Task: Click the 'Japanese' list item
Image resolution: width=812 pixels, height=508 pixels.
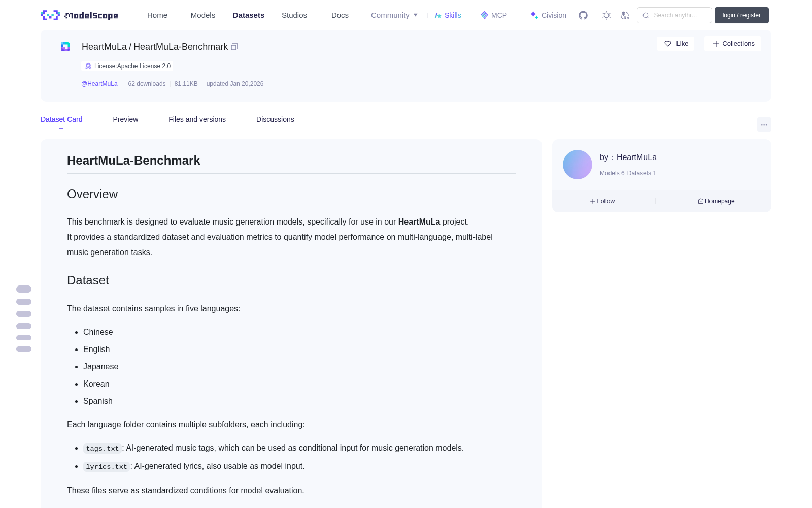Action: pos(100,367)
